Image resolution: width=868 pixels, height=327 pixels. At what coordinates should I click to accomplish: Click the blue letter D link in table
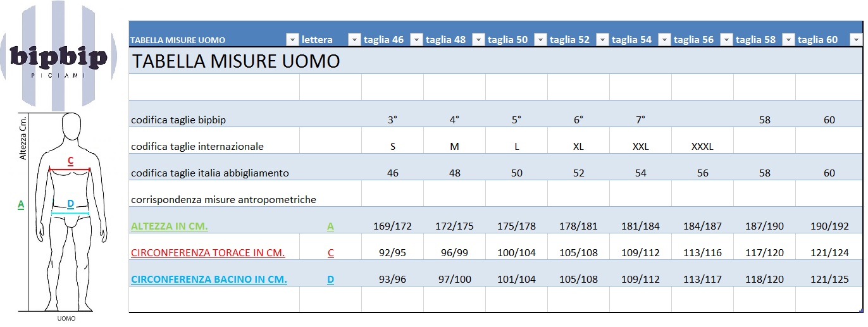click(330, 280)
